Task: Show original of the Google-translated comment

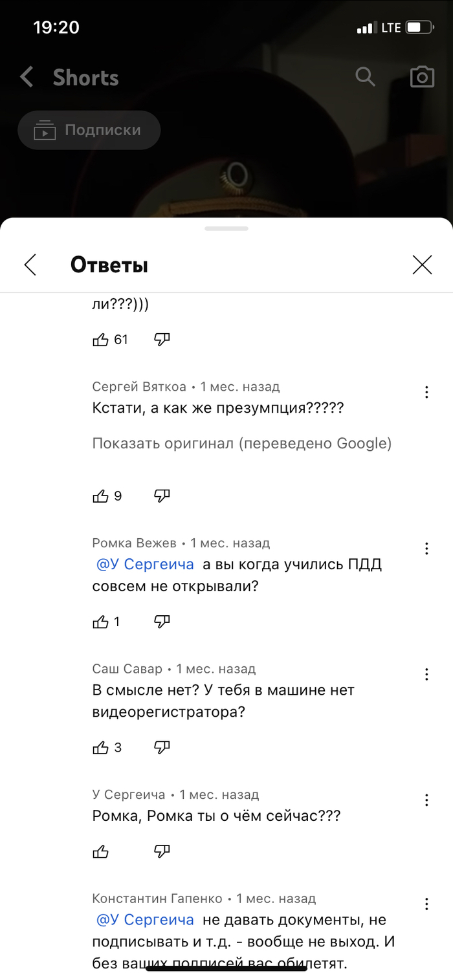Action: (x=241, y=444)
